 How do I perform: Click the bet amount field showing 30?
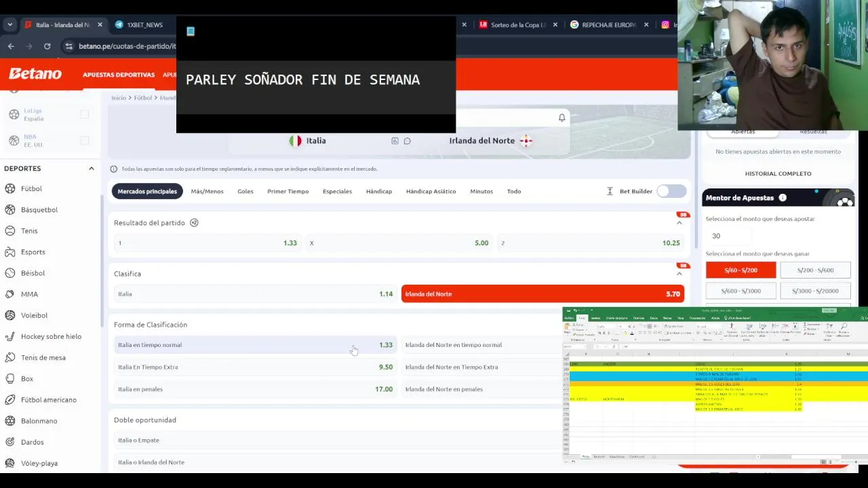tap(729, 236)
